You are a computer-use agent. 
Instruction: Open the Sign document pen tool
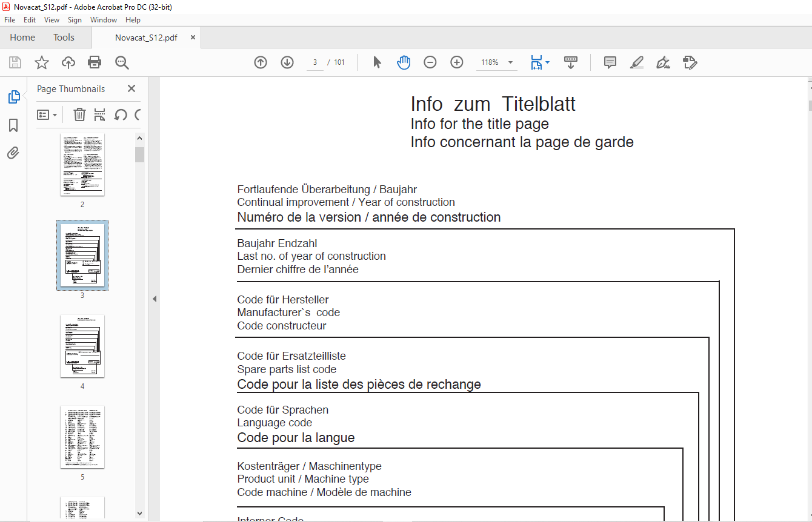tap(663, 62)
